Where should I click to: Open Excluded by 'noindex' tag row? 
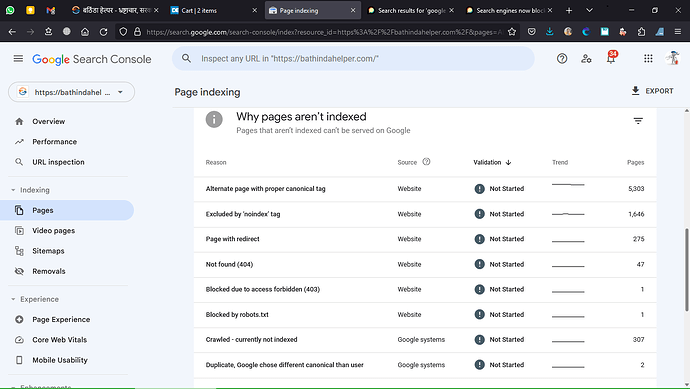[x=425, y=214]
